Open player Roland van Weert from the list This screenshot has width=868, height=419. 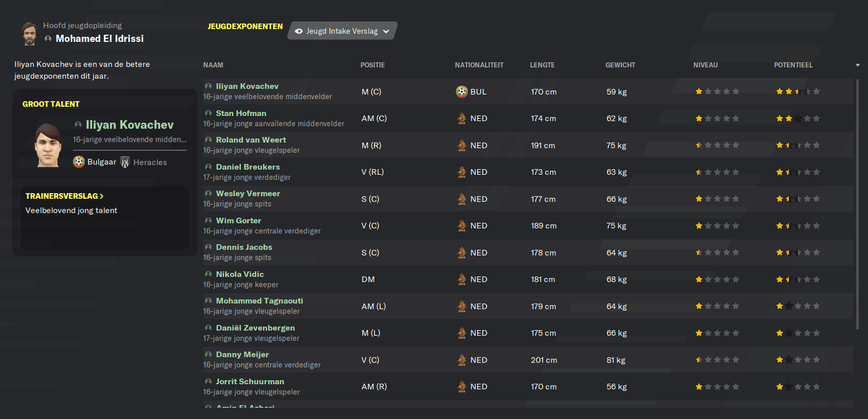tap(251, 140)
